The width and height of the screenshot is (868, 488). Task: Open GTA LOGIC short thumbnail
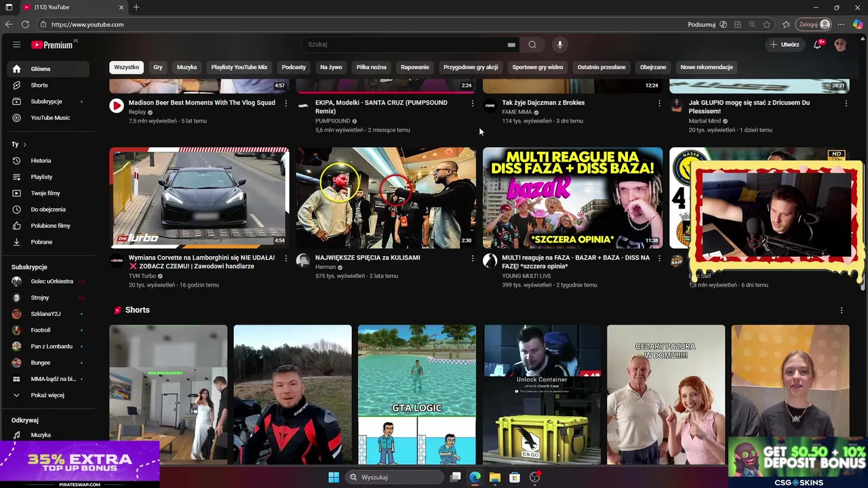pyautogui.click(x=417, y=395)
